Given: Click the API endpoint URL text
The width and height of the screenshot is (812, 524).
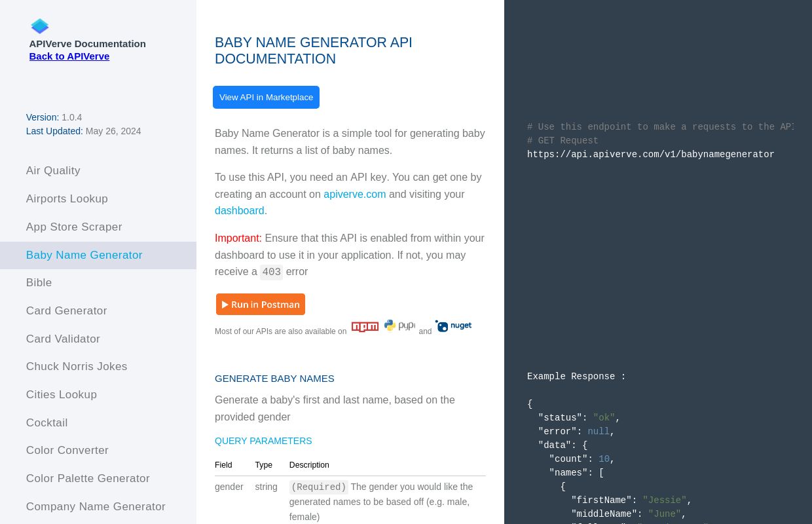Looking at the screenshot, I should (x=651, y=155).
